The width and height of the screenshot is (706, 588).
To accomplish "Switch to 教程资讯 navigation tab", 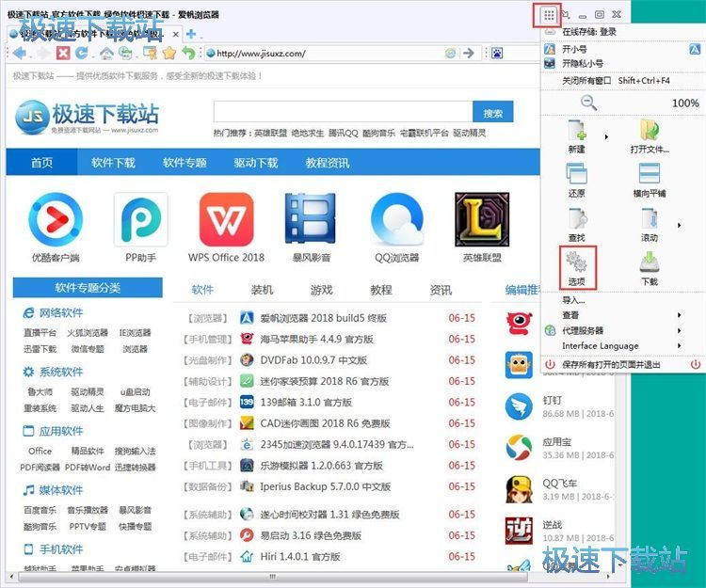I will [x=328, y=163].
